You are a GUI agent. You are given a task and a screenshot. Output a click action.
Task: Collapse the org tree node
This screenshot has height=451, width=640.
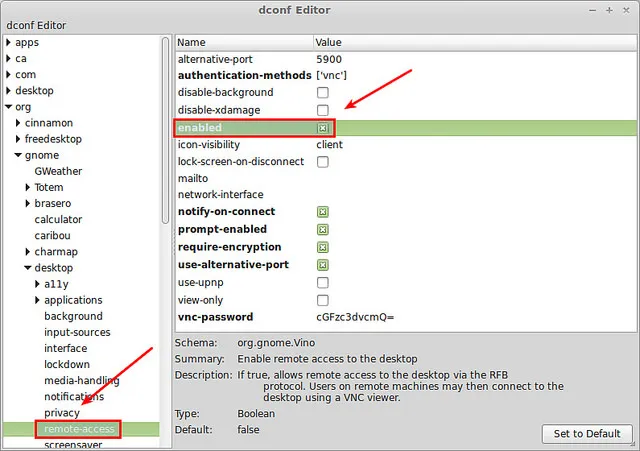click(x=9, y=107)
